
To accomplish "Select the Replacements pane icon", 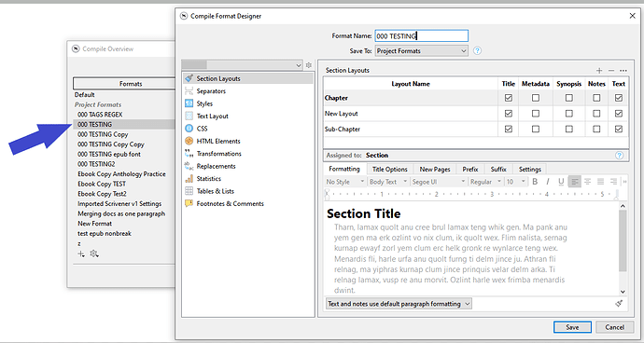I will pyautogui.click(x=189, y=166).
